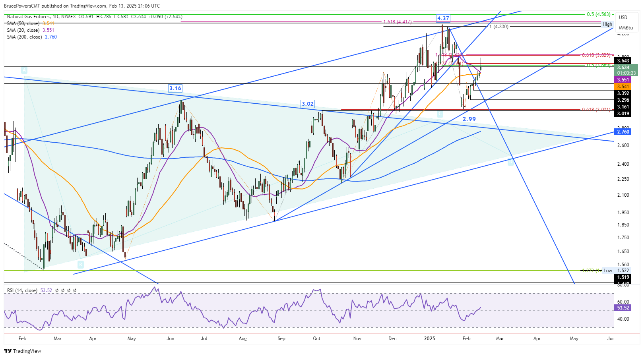Click the pattern point C label
This screenshot has width=644, height=358.
[x=440, y=114]
